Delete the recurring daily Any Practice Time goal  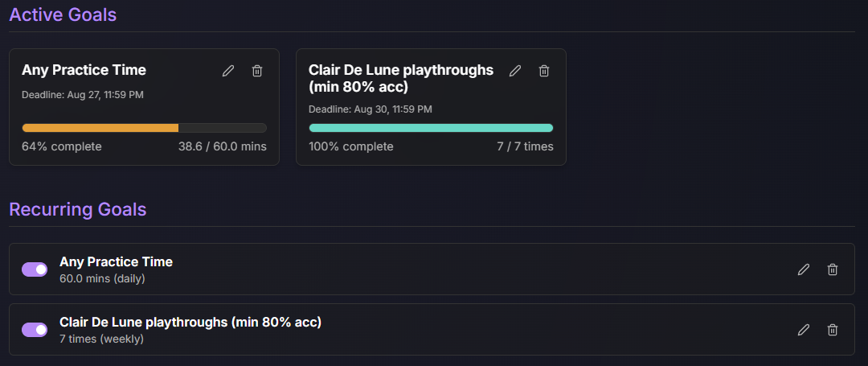pos(832,269)
